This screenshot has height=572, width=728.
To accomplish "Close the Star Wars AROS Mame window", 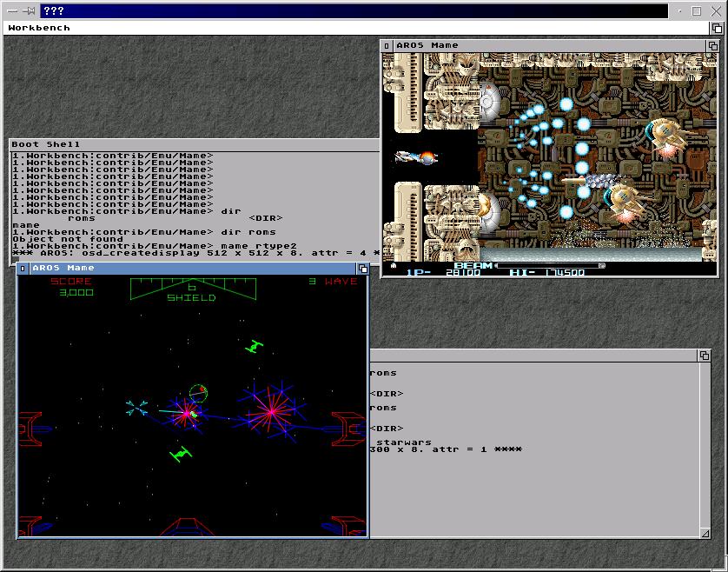I will (x=23, y=269).
